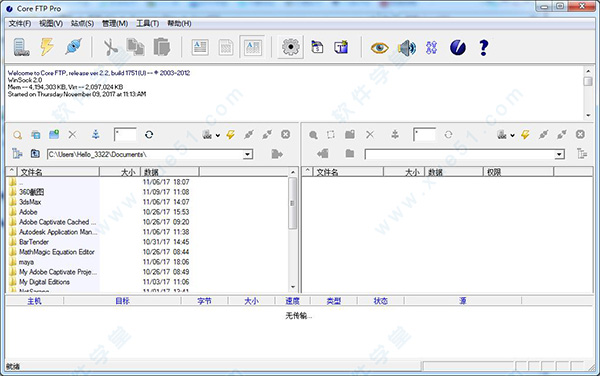The image size is (600, 376).
Task: Click the remote pane delete X icon
Action: [370, 135]
